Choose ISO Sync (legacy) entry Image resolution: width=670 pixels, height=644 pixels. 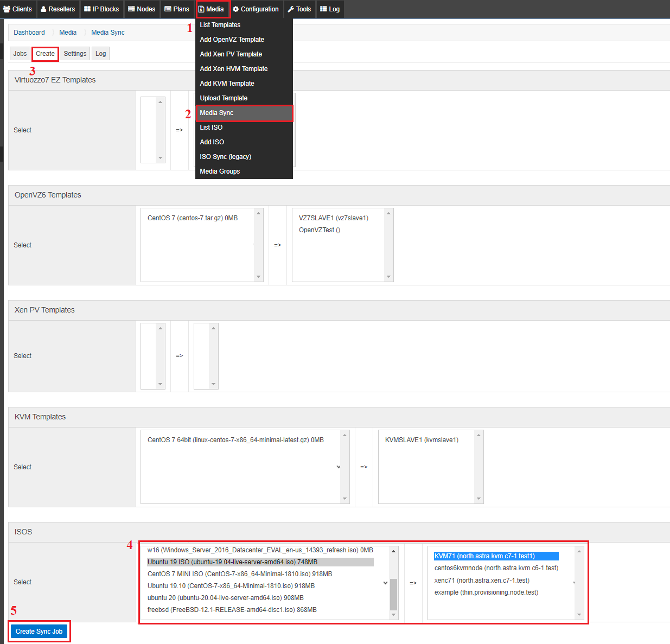244,157
